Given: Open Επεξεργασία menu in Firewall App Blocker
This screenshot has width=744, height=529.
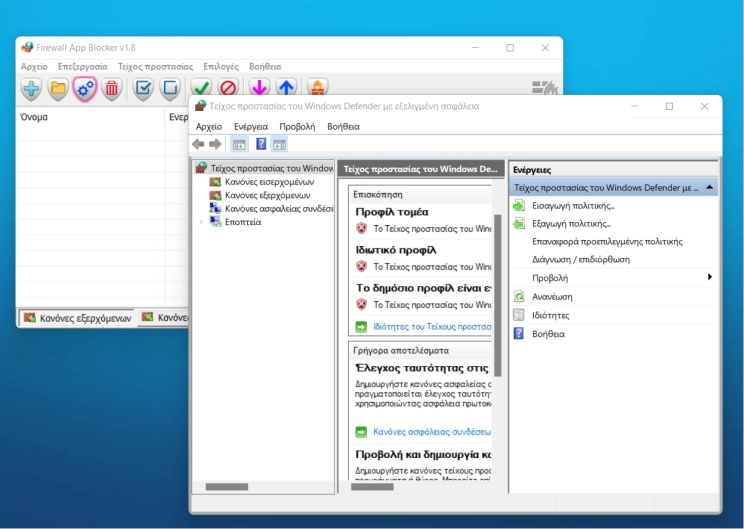Looking at the screenshot, I should tap(83, 66).
